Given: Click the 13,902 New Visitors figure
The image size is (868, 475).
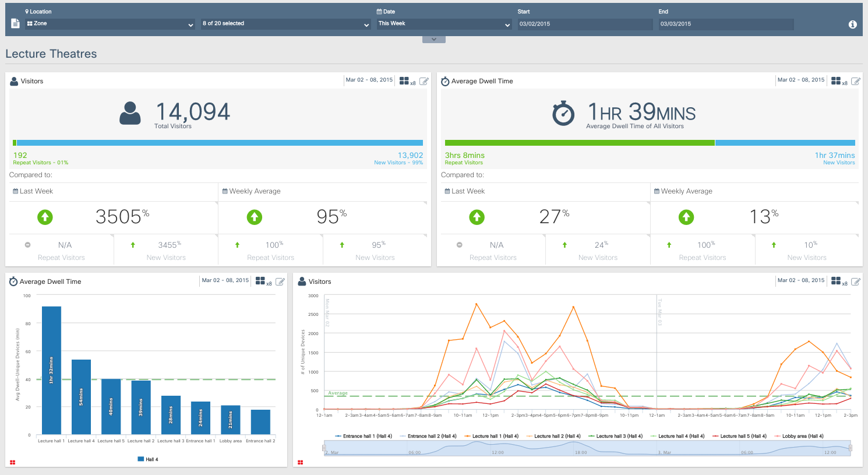Looking at the screenshot, I should 410,156.
